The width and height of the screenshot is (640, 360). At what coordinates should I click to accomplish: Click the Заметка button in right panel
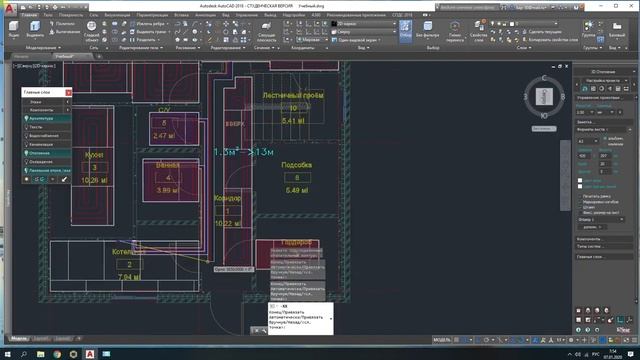tap(605, 122)
